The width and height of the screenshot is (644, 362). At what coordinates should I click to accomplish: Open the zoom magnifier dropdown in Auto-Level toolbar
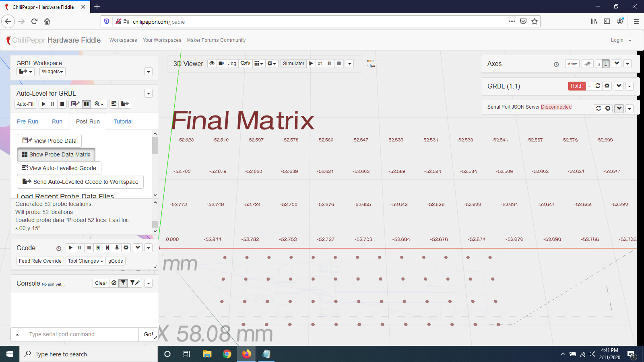(x=99, y=104)
